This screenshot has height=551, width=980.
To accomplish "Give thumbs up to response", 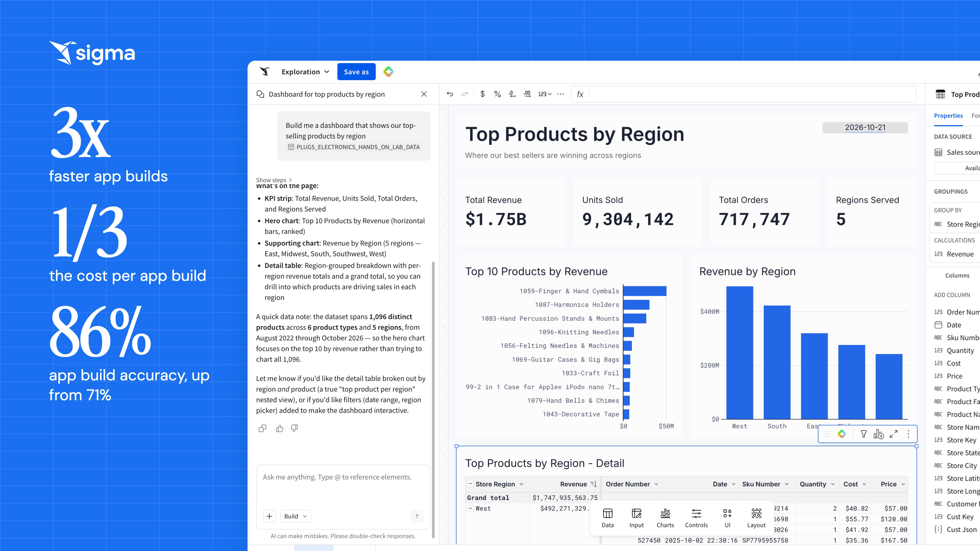I will coord(280,429).
